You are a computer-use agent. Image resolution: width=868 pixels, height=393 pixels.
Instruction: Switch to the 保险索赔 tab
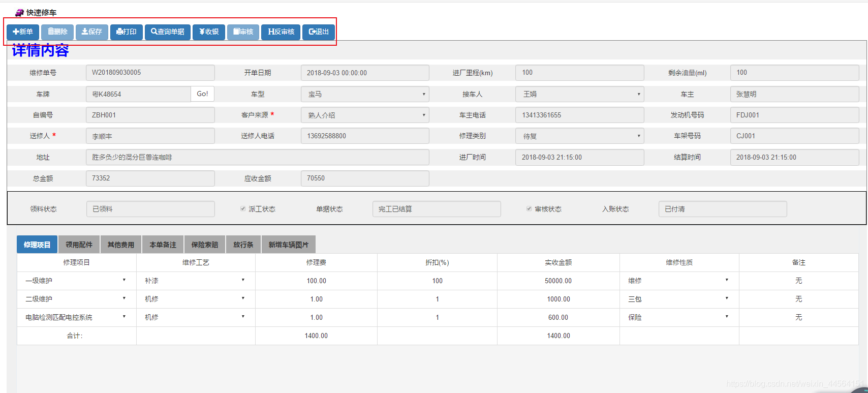click(205, 245)
